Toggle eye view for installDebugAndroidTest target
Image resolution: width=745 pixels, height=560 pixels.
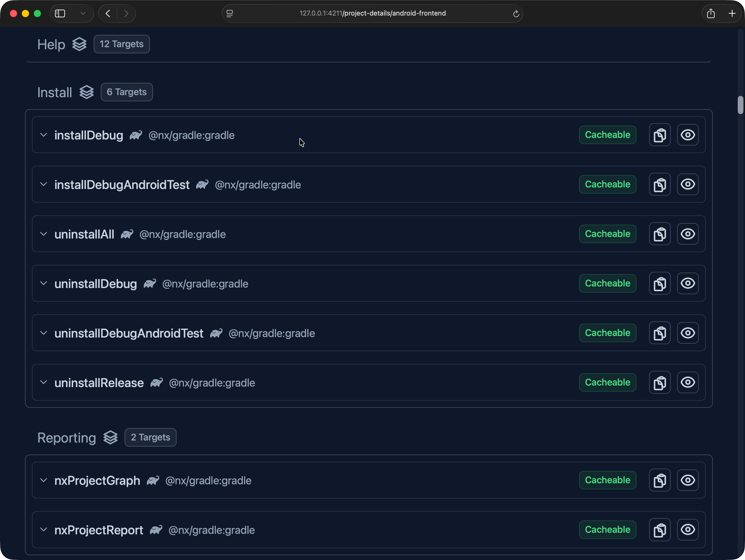coord(687,184)
